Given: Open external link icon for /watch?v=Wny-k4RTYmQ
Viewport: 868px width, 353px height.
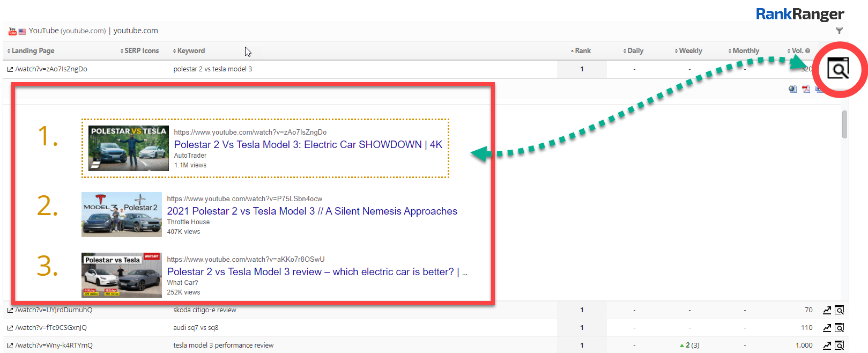Looking at the screenshot, I should click(10, 345).
